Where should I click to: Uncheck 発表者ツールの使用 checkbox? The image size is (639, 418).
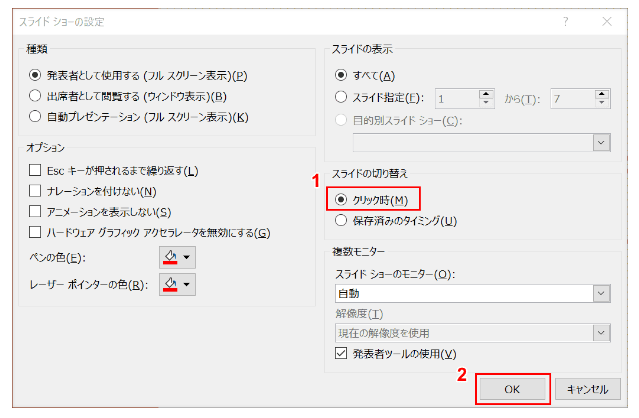(343, 354)
